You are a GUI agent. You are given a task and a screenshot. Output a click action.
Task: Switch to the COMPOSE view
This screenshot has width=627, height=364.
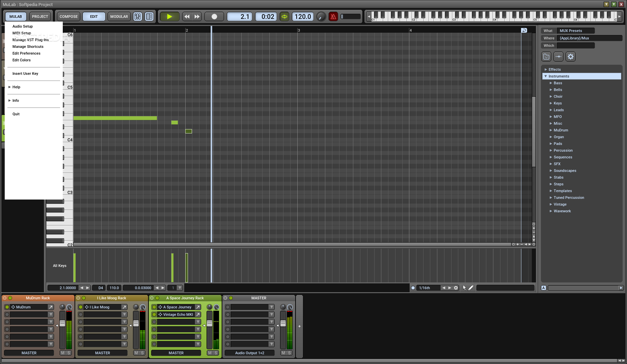[69, 17]
